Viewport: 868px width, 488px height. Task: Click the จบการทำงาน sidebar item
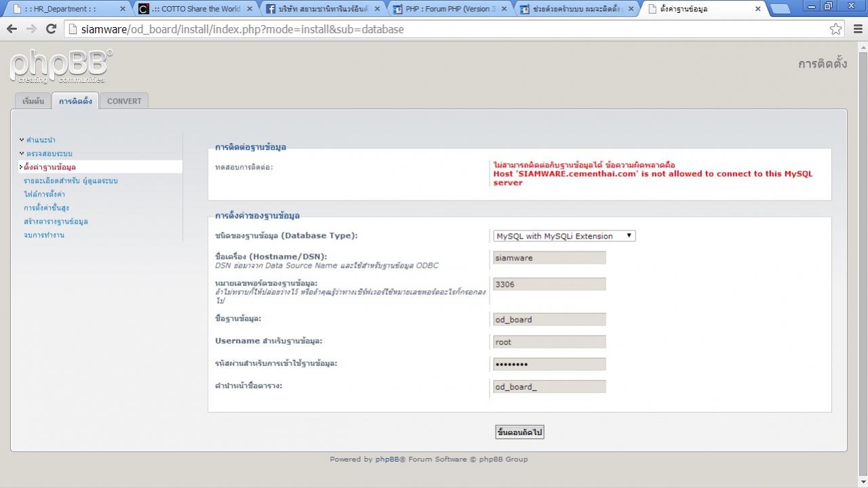pos(44,235)
